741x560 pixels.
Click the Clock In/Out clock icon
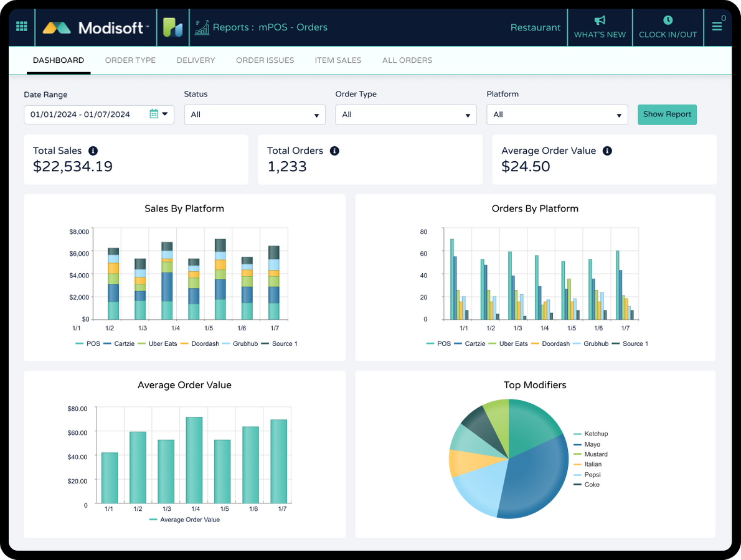tap(668, 21)
